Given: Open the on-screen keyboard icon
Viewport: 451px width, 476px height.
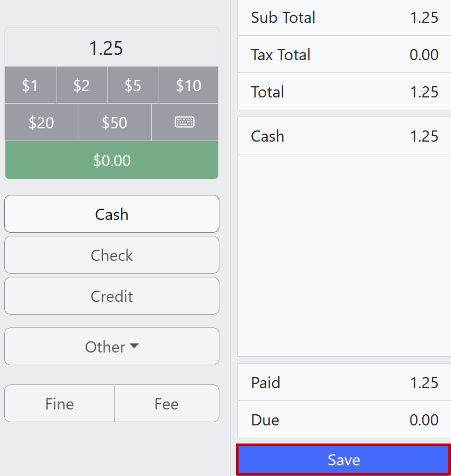Looking at the screenshot, I should point(185,122).
